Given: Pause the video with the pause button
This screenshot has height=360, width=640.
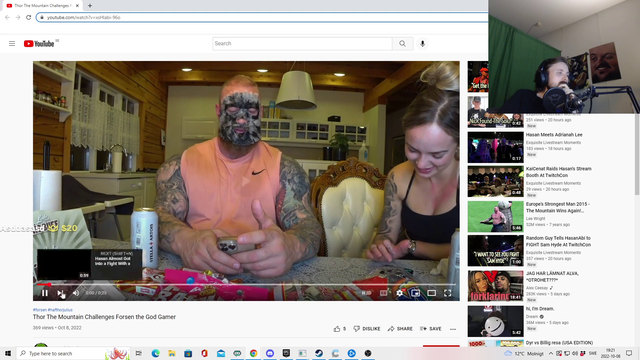Looking at the screenshot, I should pyautogui.click(x=45, y=293).
